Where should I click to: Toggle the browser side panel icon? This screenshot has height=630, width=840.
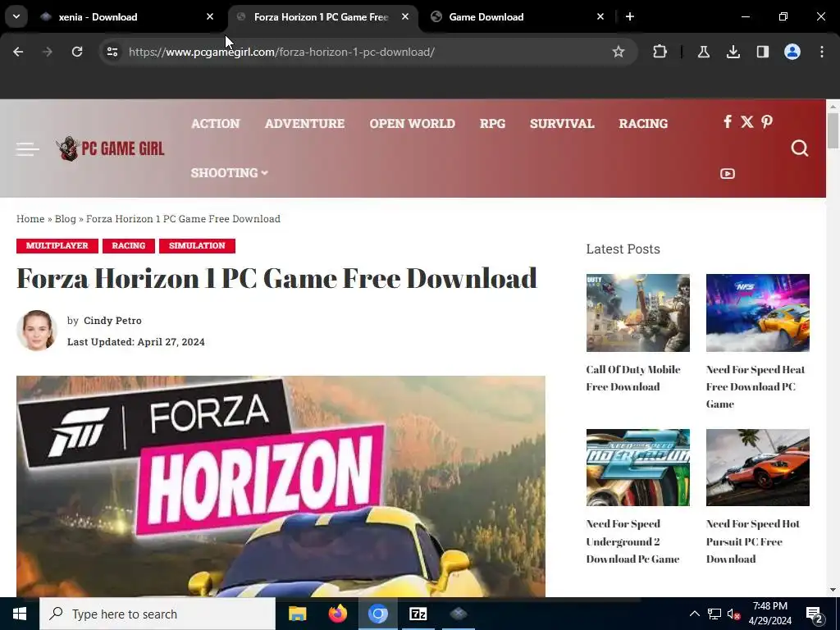coord(762,52)
